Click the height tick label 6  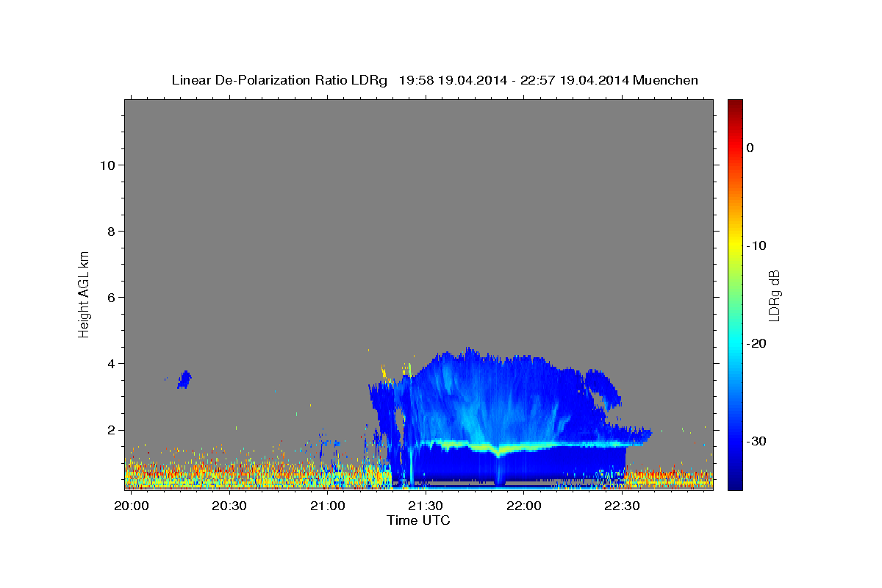110,297
